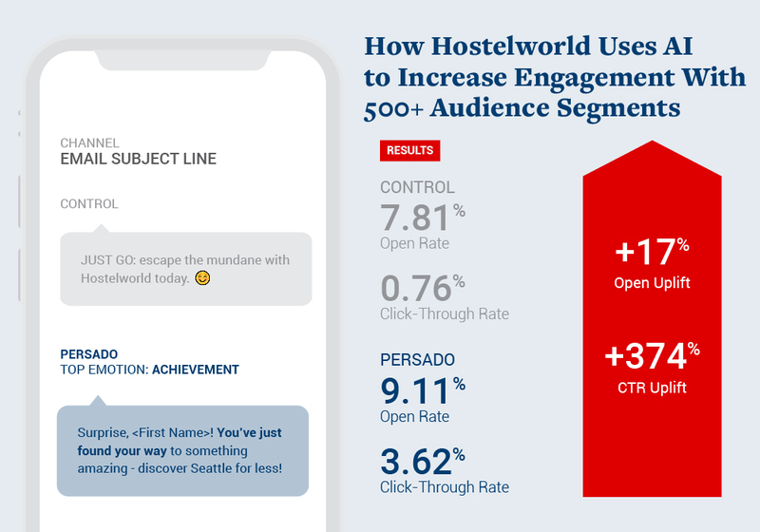Click the +17% Open Uplift value
The image size is (760, 532).
click(651, 253)
